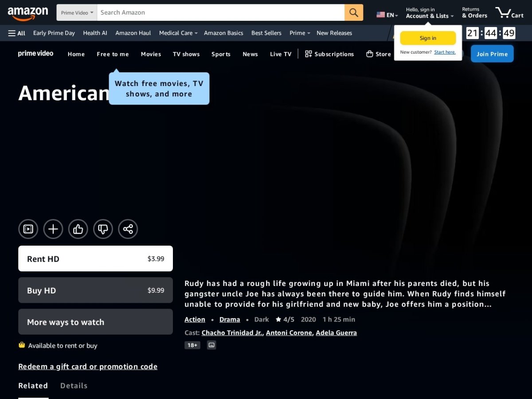Image resolution: width=532 pixels, height=399 pixels.
Task: Click Rent HD for $3.99
Action: (x=95, y=258)
